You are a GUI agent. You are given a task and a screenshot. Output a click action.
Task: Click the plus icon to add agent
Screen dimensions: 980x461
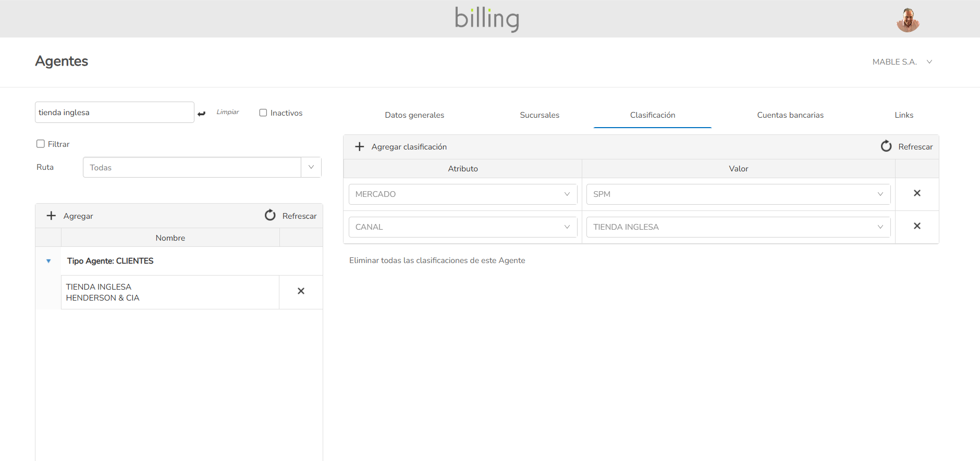click(x=51, y=216)
